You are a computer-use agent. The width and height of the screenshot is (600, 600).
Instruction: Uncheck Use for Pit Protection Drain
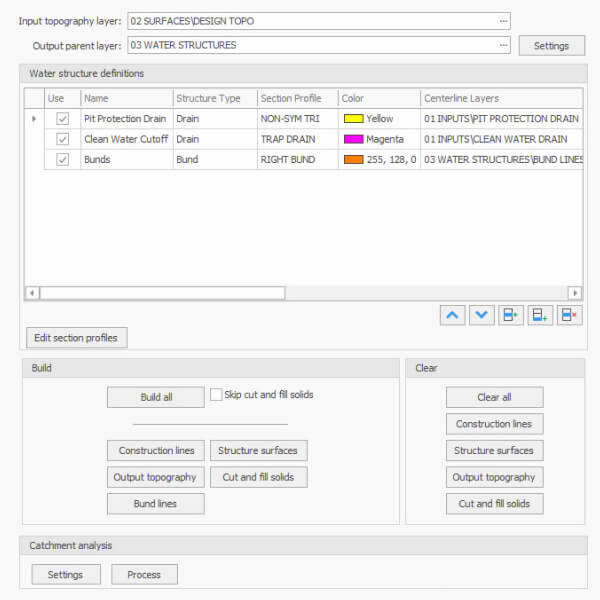tap(62, 119)
